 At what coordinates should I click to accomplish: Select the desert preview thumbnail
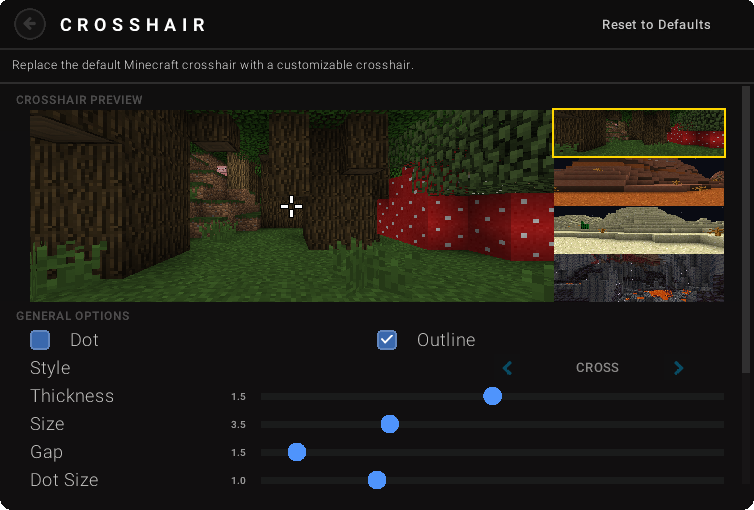pyautogui.click(x=639, y=230)
